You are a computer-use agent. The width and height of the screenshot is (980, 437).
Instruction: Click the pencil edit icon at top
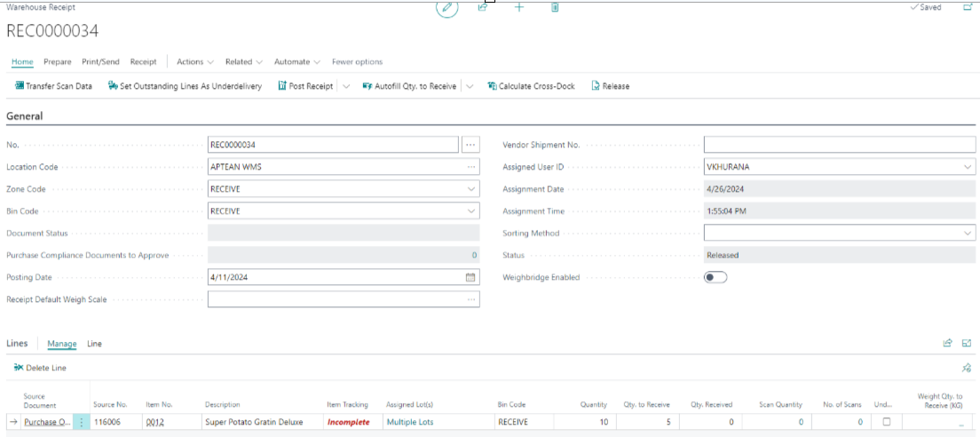click(447, 8)
